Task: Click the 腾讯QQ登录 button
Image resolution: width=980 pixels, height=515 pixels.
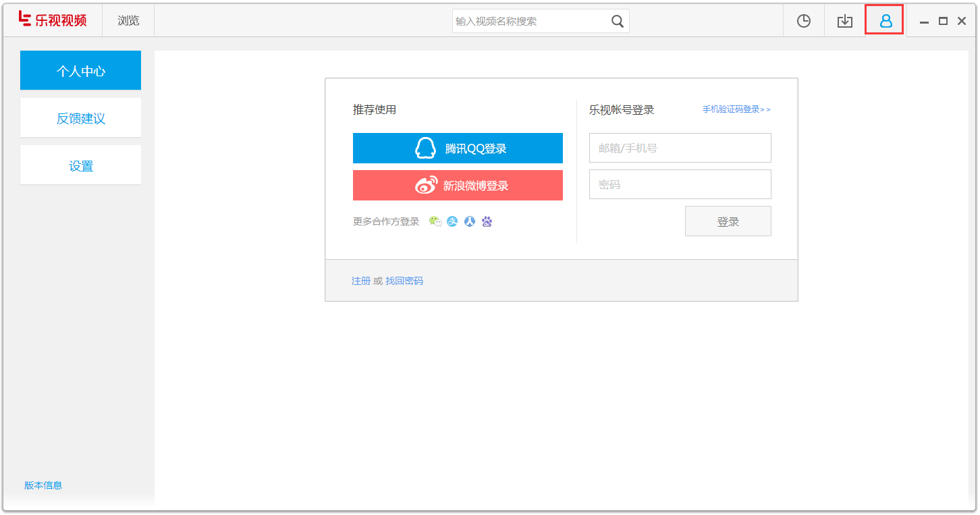Action: tap(458, 148)
